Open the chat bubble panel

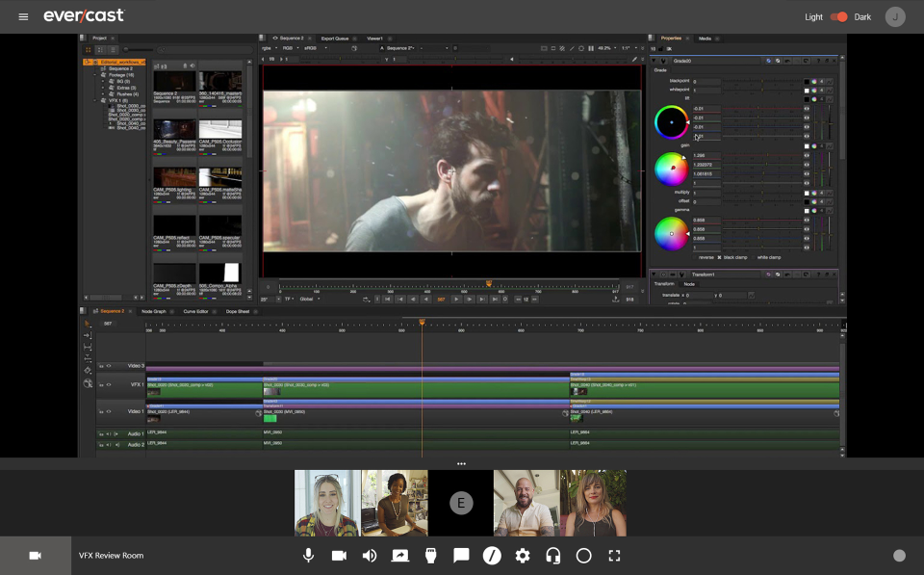(461, 556)
